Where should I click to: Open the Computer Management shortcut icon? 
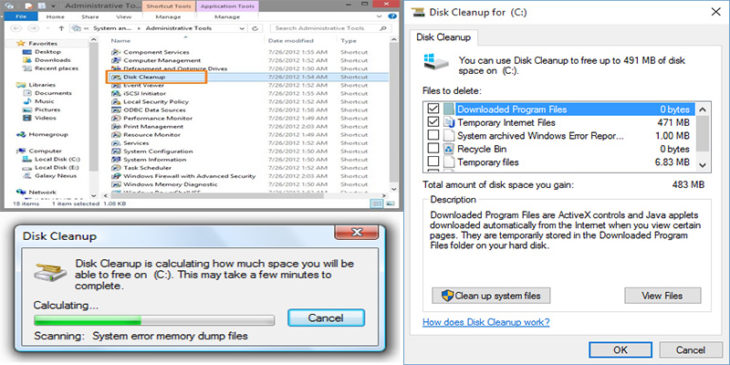pyautogui.click(x=116, y=61)
